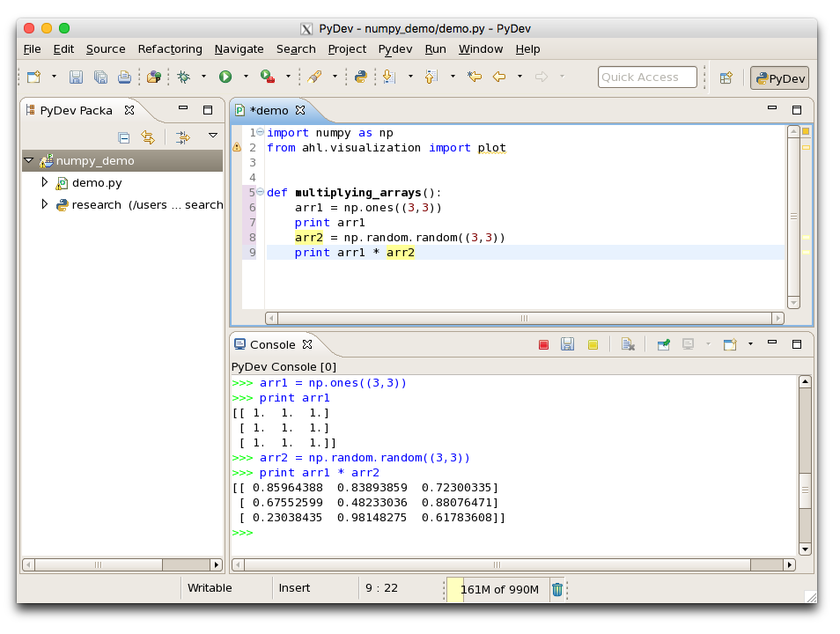Click the New file wizard icon
This screenshot has height=634, width=840.
[34, 77]
